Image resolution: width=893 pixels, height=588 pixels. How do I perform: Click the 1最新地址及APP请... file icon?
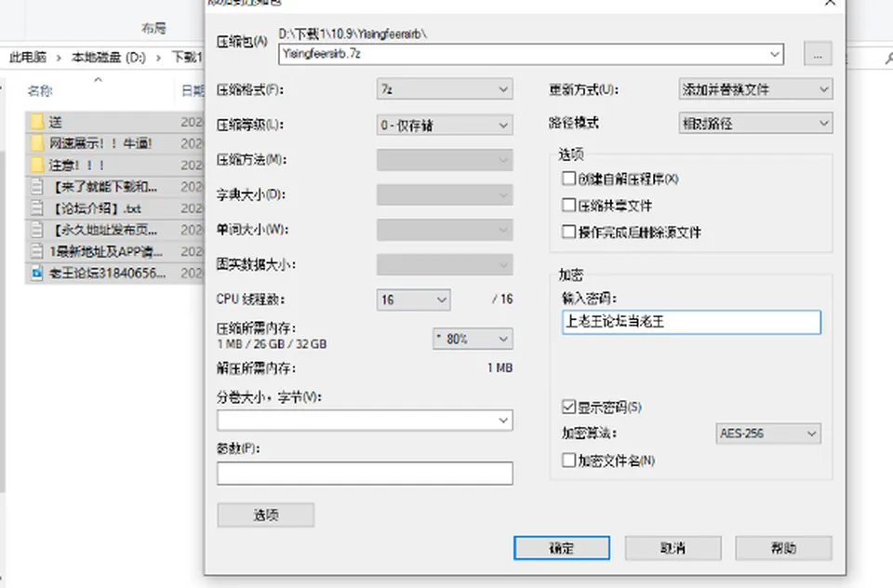[37, 251]
